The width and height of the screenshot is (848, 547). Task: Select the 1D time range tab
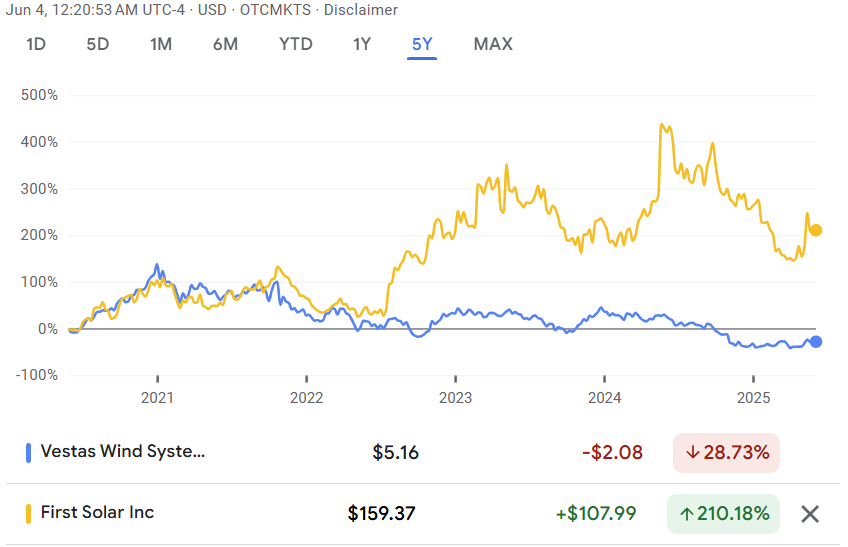[x=36, y=44]
